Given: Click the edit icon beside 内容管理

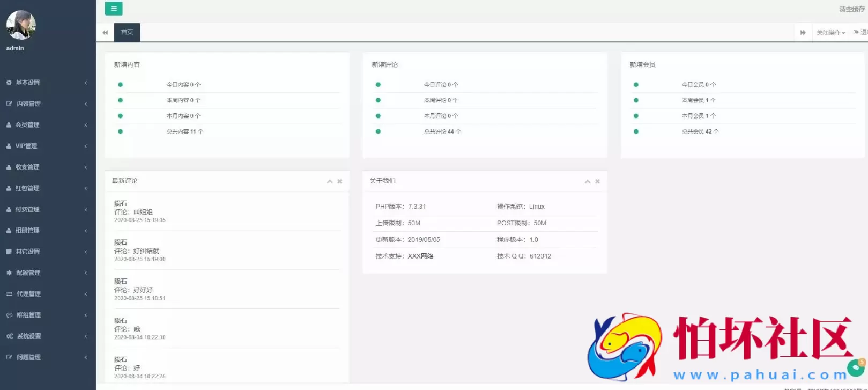Looking at the screenshot, I should (9, 104).
